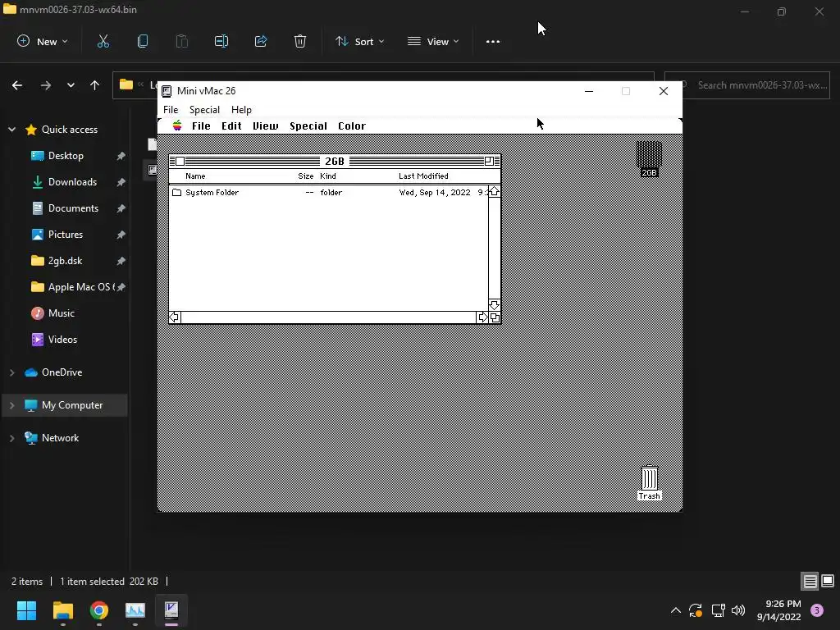Click the Paste icon in Explorer toolbar
This screenshot has height=630, width=840.
181,41
